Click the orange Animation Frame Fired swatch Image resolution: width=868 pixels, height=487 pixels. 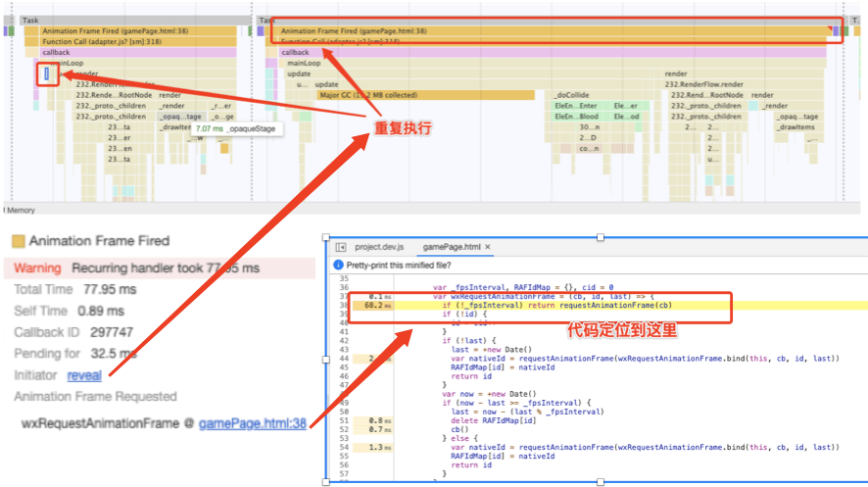click(19, 241)
